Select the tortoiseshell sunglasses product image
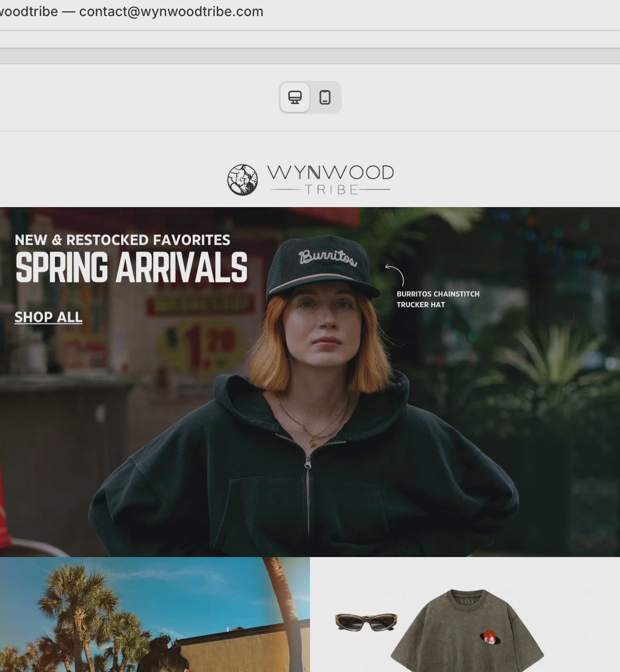This screenshot has height=672, width=620. (366, 622)
